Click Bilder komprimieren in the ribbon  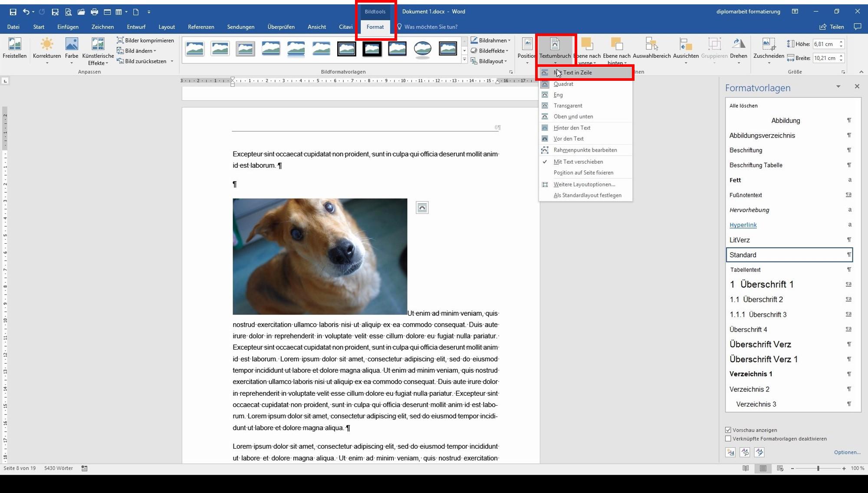pos(145,40)
